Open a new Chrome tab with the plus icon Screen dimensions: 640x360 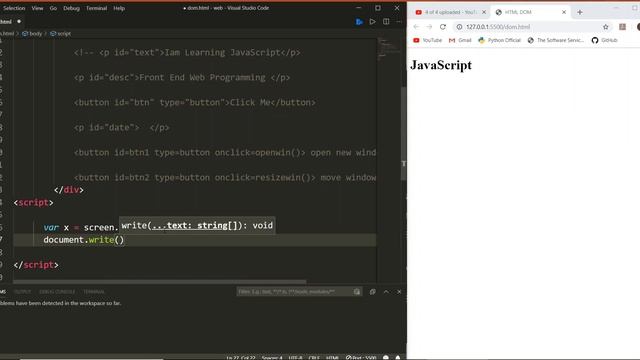580,12
